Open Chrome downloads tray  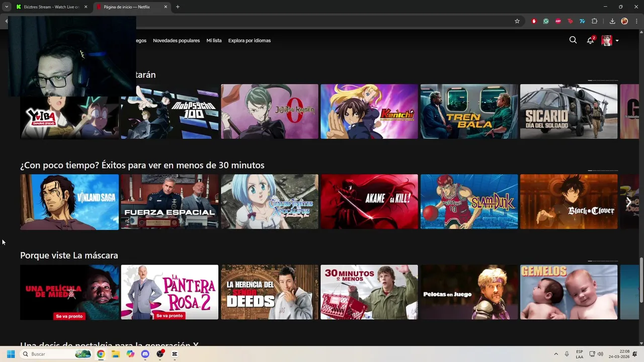click(612, 21)
